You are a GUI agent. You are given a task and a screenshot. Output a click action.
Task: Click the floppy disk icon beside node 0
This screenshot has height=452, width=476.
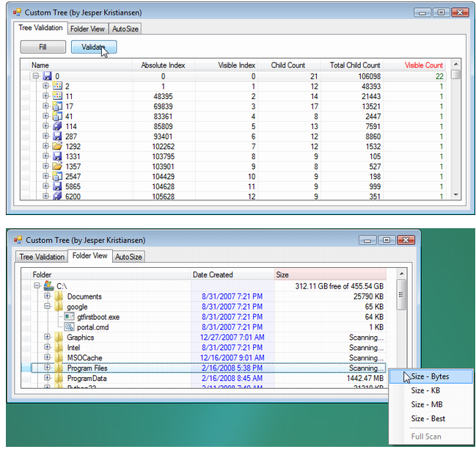tap(46, 76)
